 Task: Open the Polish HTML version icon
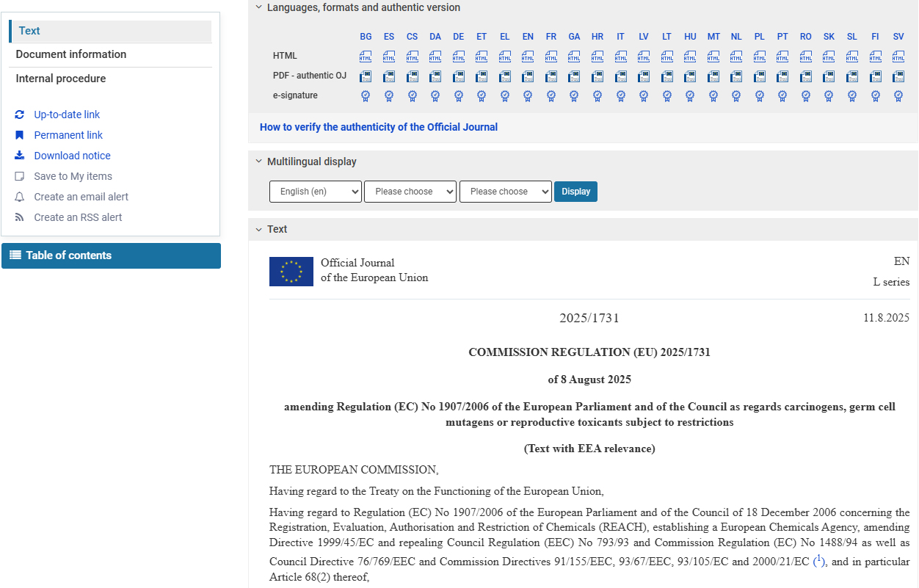click(759, 57)
